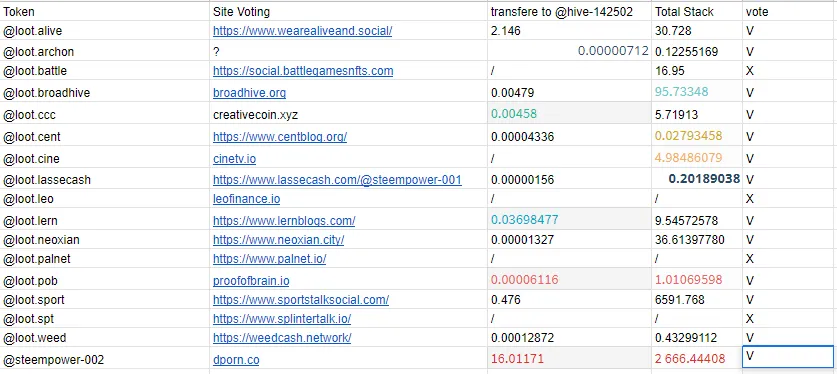Select the @loot.archon token cell
This screenshot has height=374, width=837.
tap(105, 52)
